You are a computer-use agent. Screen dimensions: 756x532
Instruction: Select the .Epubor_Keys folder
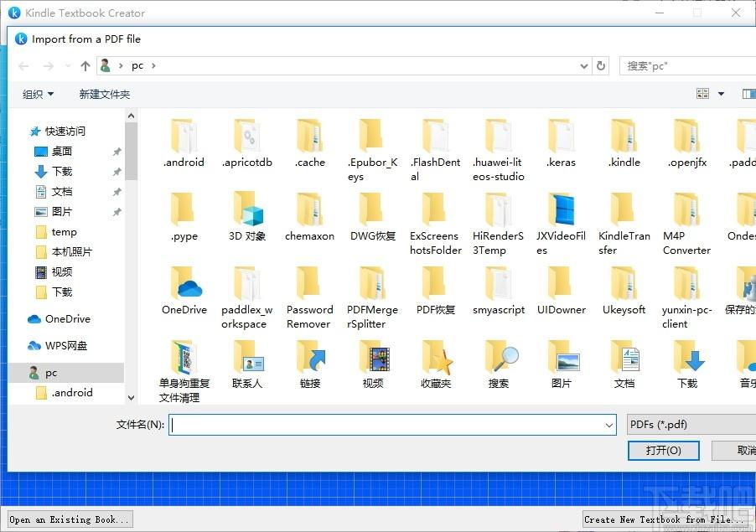(x=372, y=150)
